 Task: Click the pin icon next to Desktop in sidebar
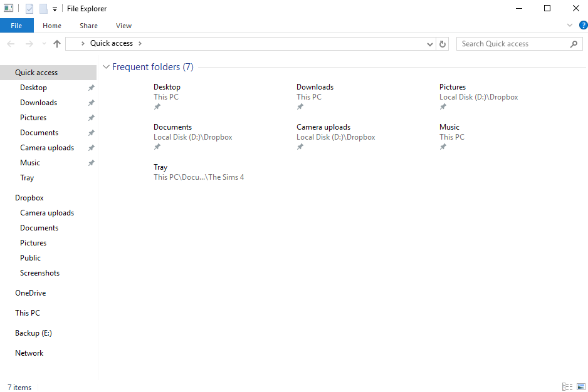pyautogui.click(x=91, y=88)
